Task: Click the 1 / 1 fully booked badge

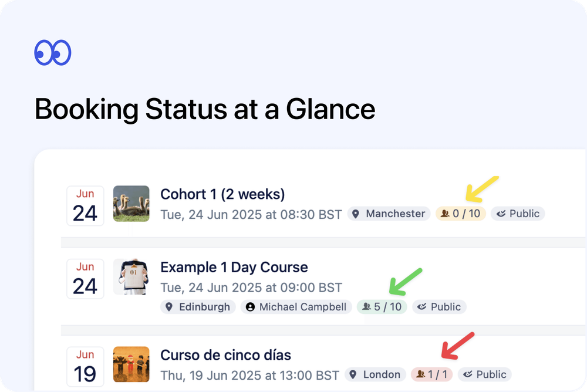Action: click(x=432, y=374)
